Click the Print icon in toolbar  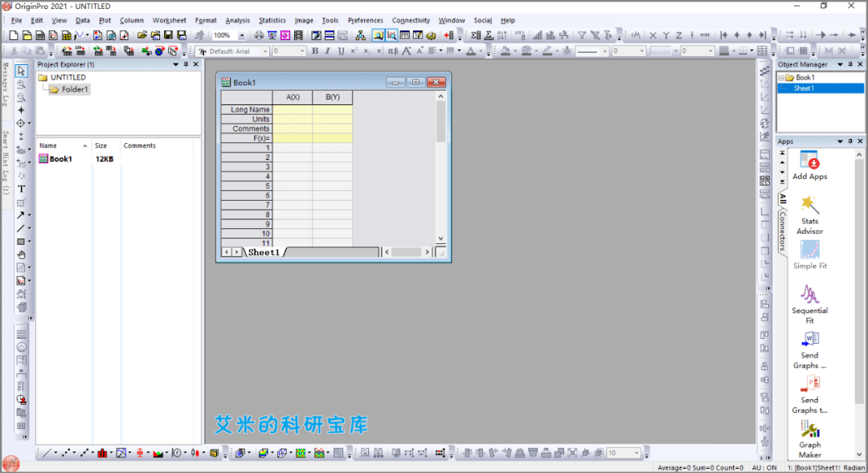pos(259,35)
